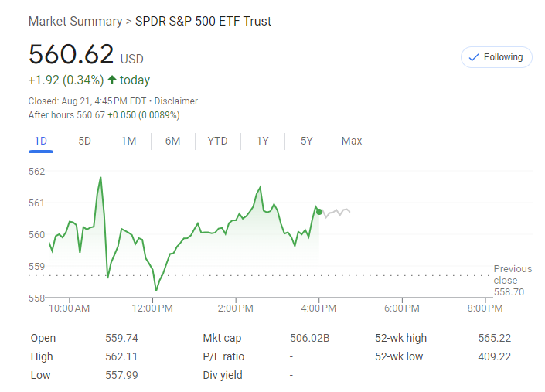Switch to the 5D chart tab
Viewport: 545px width, 392px height.
(85, 141)
